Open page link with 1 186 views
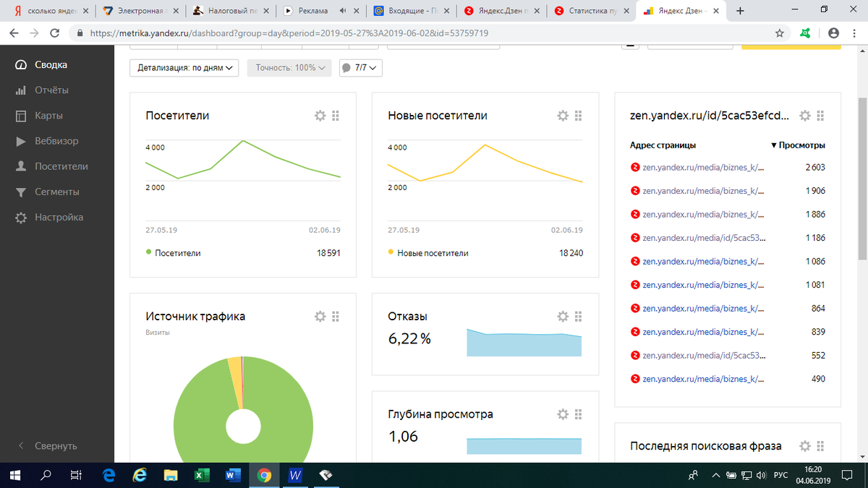 coord(702,238)
